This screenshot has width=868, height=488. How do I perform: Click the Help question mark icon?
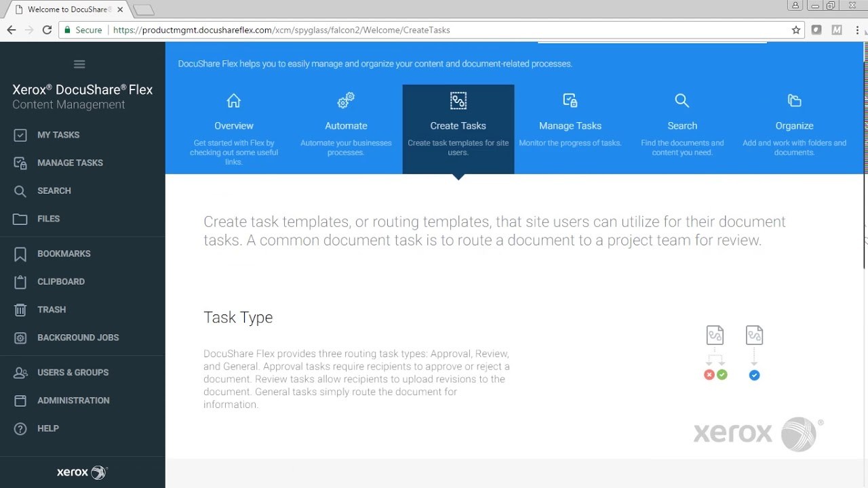tap(20, 428)
